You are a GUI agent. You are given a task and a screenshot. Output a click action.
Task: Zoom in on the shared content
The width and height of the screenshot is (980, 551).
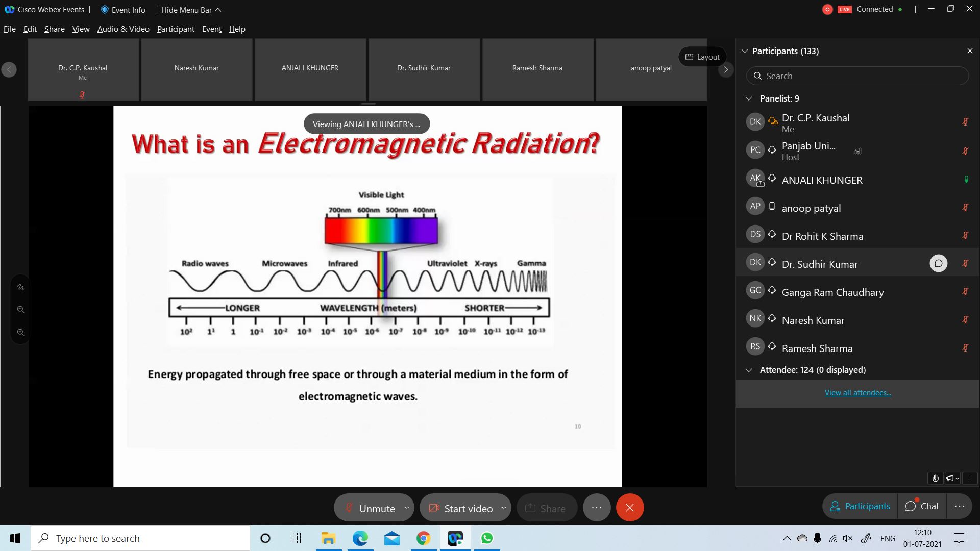[x=20, y=309]
